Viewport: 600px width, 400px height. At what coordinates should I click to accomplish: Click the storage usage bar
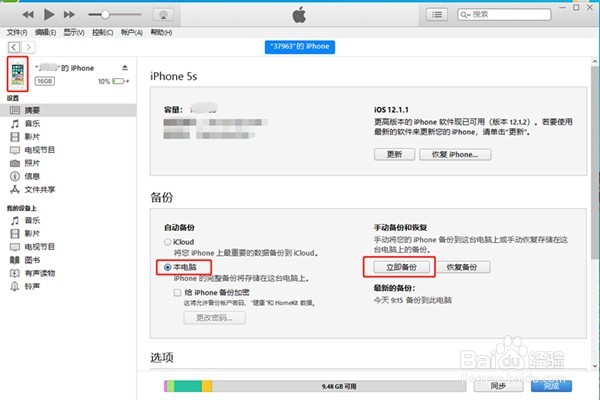click(x=315, y=386)
